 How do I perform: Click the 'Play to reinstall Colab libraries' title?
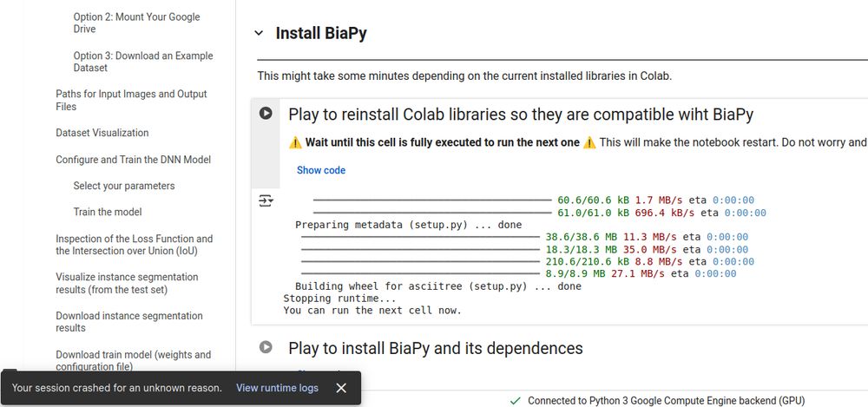coord(520,115)
